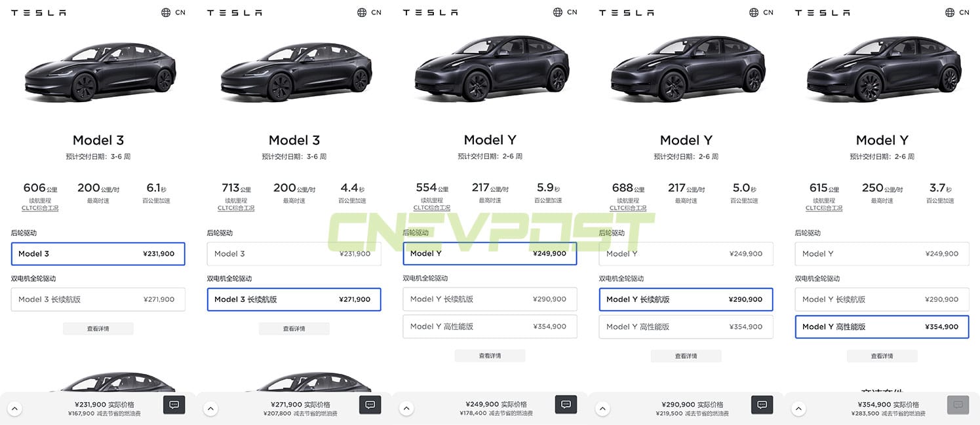The width and height of the screenshot is (980, 425).
Task: Select Model Y 高性能版 in the middle panel
Action: point(490,326)
